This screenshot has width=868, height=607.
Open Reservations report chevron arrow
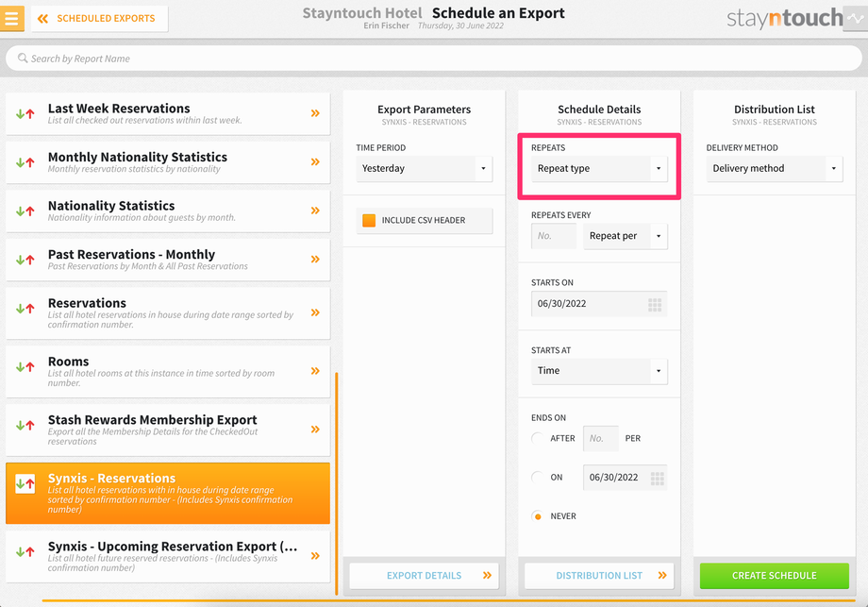(315, 312)
